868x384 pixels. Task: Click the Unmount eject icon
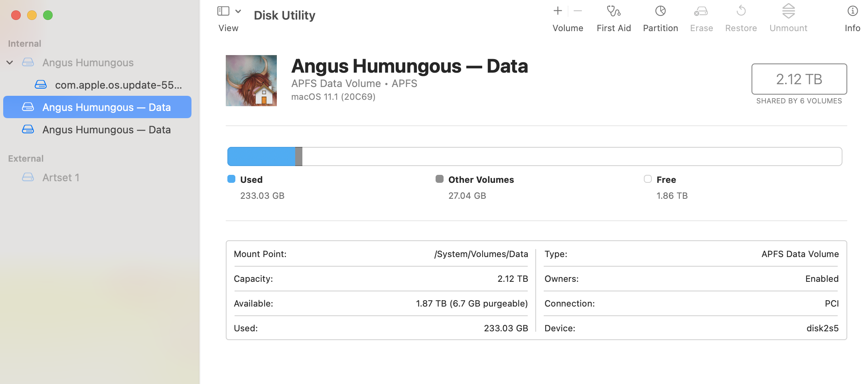coord(788,11)
